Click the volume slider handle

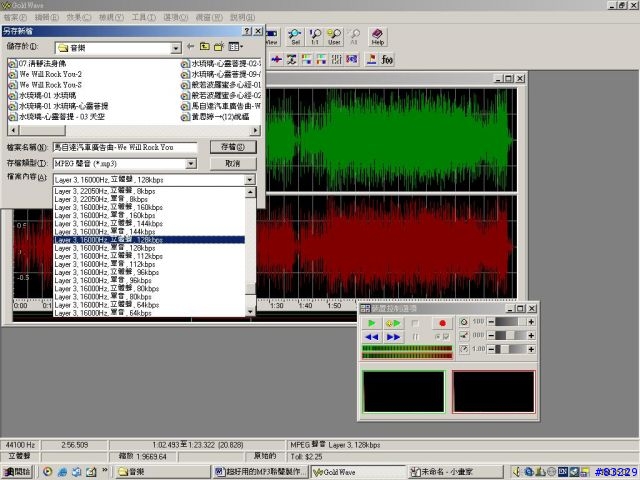point(521,322)
